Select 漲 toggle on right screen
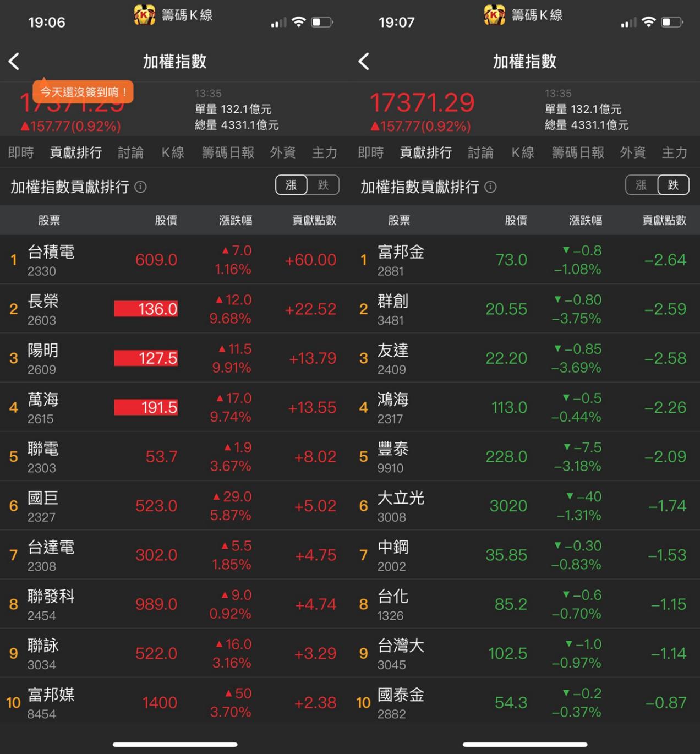The width and height of the screenshot is (700, 754). coord(641,185)
